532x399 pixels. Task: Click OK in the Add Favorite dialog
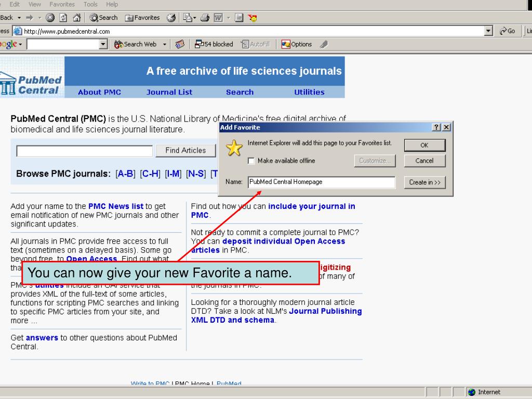point(424,145)
